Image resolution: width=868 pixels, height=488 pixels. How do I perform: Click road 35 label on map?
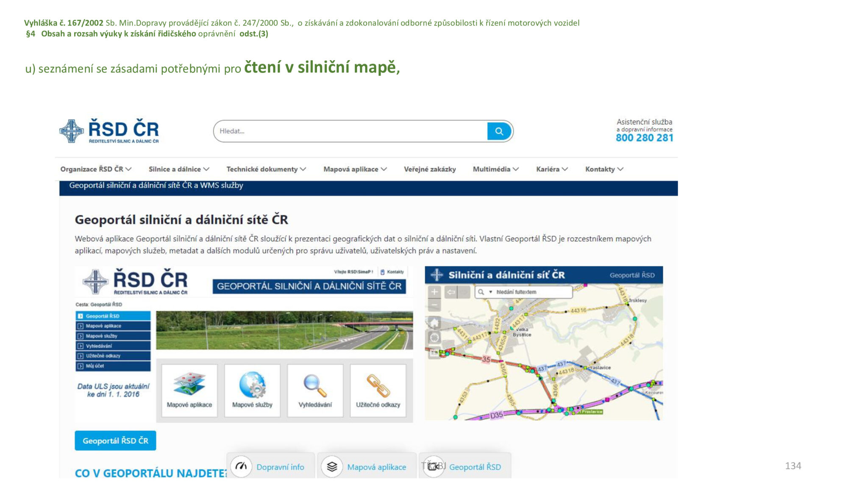click(486, 359)
